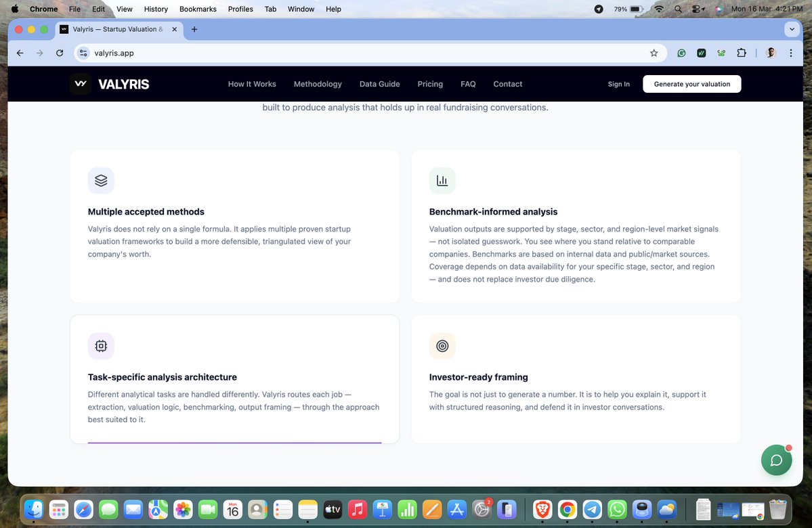Click the date and time in menu bar
The width and height of the screenshot is (812, 528).
(x=767, y=9)
